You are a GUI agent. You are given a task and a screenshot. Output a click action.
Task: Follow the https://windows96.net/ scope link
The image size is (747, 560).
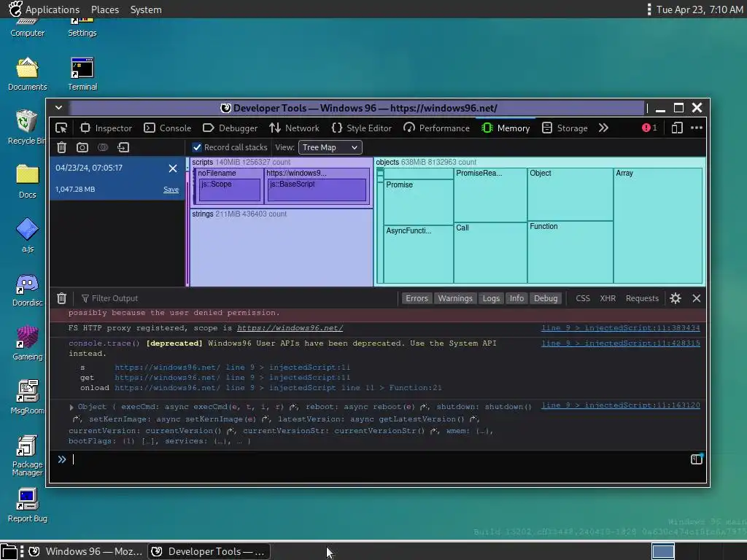point(290,328)
